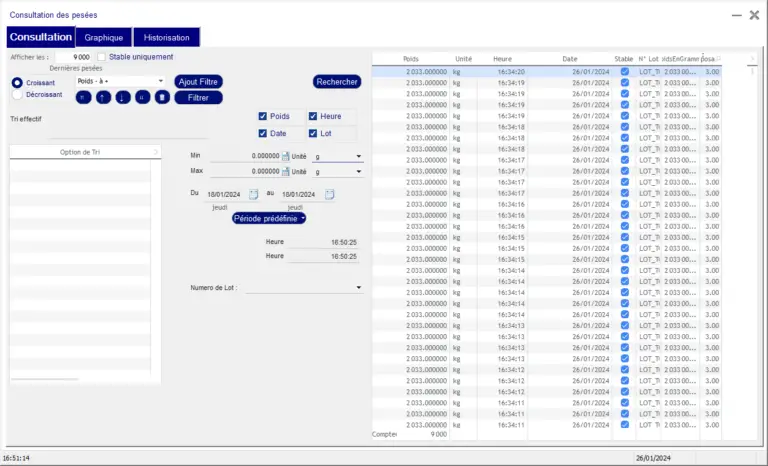
Task: Switch to the Graphique tab
Action: pyautogui.click(x=104, y=38)
